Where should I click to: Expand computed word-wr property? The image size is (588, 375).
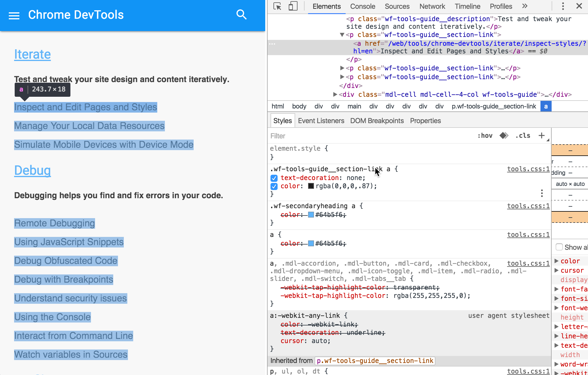click(556, 364)
